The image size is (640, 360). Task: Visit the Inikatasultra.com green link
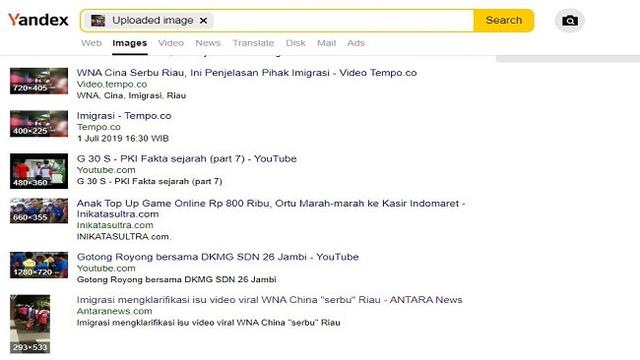point(115,225)
